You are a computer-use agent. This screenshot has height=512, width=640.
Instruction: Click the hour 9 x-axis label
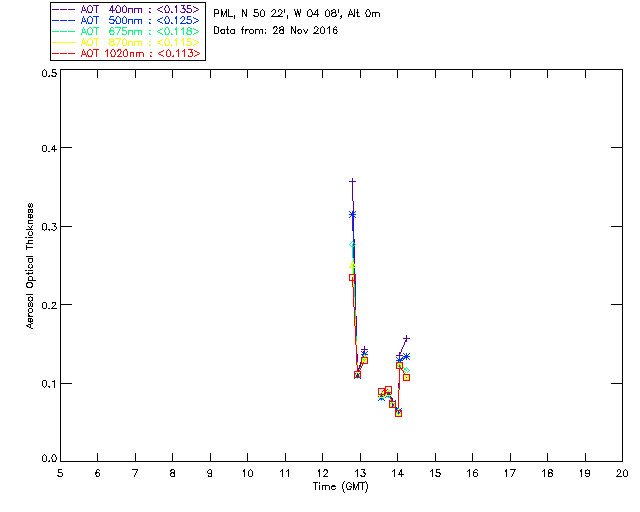(210, 473)
